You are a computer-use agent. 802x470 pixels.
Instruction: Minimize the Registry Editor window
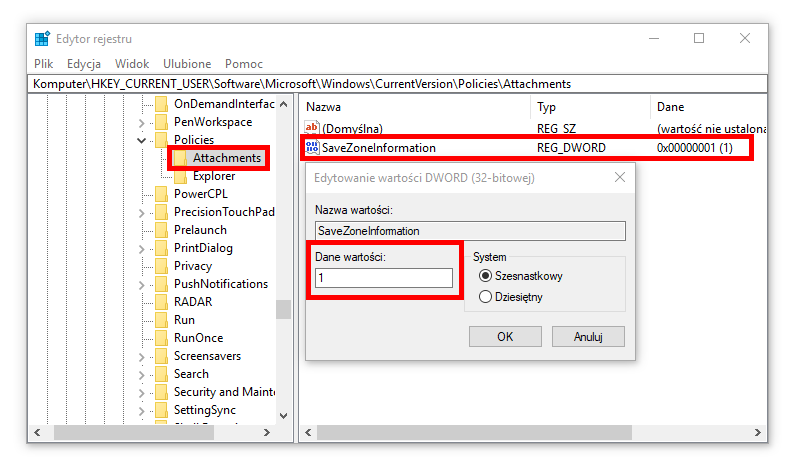(654, 38)
